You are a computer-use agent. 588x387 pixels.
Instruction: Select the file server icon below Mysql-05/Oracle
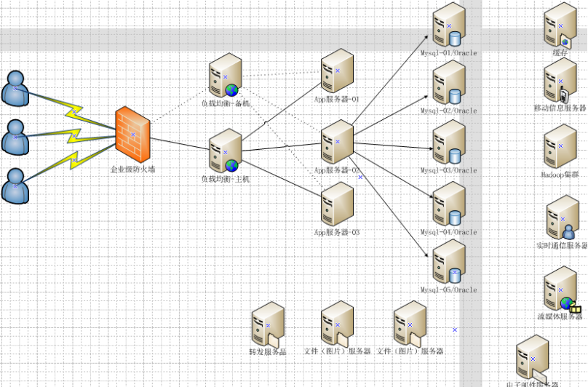point(410,324)
